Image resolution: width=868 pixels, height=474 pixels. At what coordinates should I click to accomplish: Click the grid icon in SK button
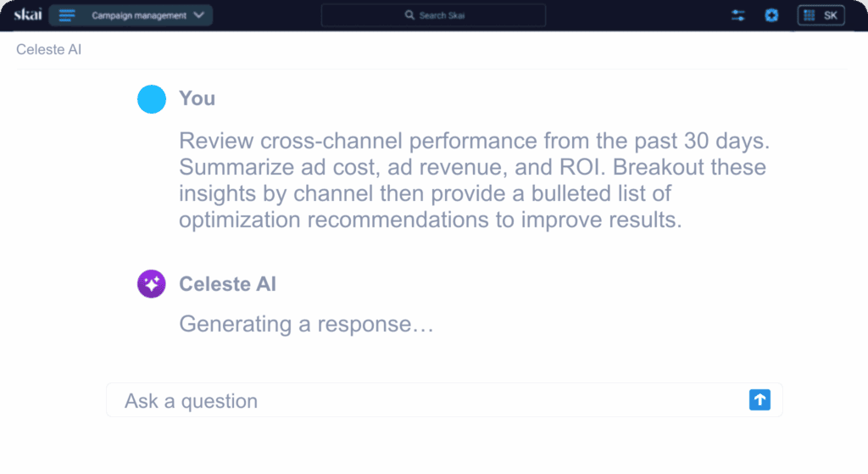click(x=811, y=15)
